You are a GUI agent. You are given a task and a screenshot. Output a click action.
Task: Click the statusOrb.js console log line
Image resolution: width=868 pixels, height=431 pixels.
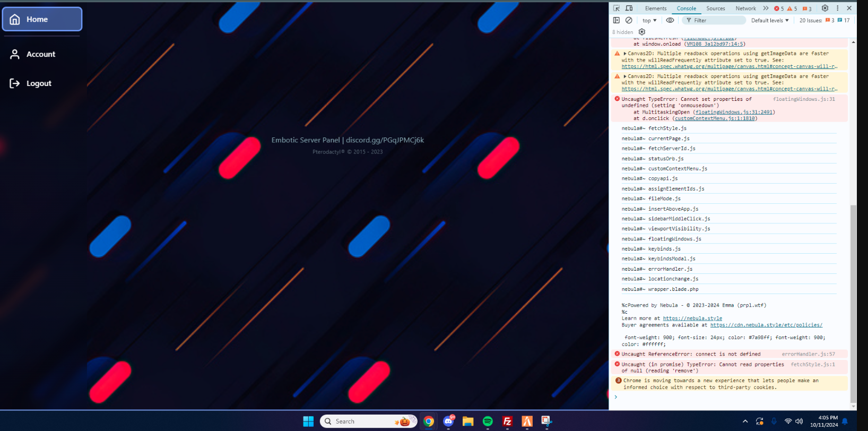tap(729, 159)
